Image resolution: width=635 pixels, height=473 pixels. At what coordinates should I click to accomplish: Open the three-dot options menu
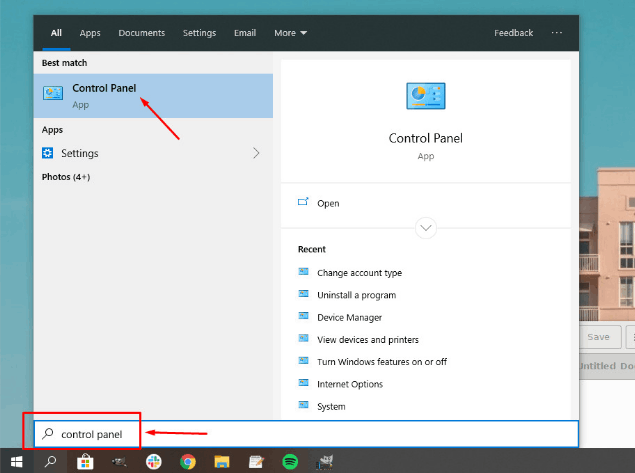click(557, 32)
